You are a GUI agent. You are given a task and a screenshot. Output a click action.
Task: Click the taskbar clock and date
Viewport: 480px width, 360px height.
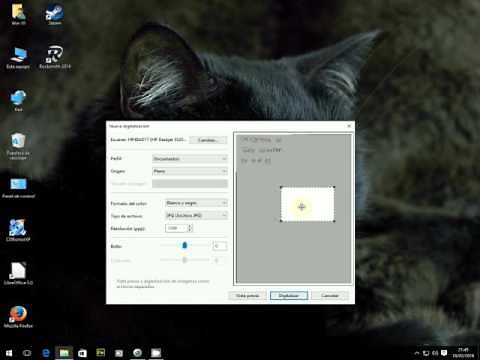pos(463,353)
